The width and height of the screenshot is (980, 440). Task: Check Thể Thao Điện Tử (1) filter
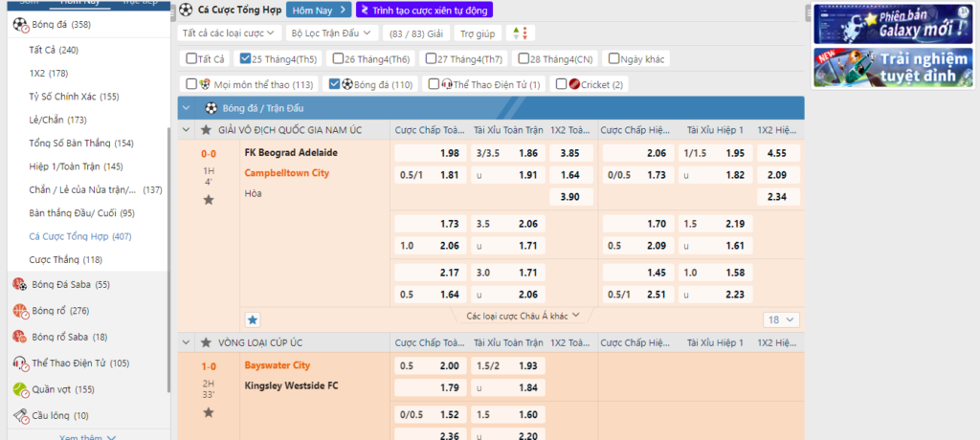pos(434,84)
